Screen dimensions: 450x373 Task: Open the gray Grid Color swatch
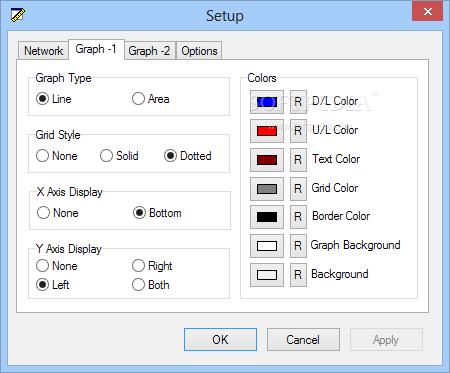click(x=267, y=189)
